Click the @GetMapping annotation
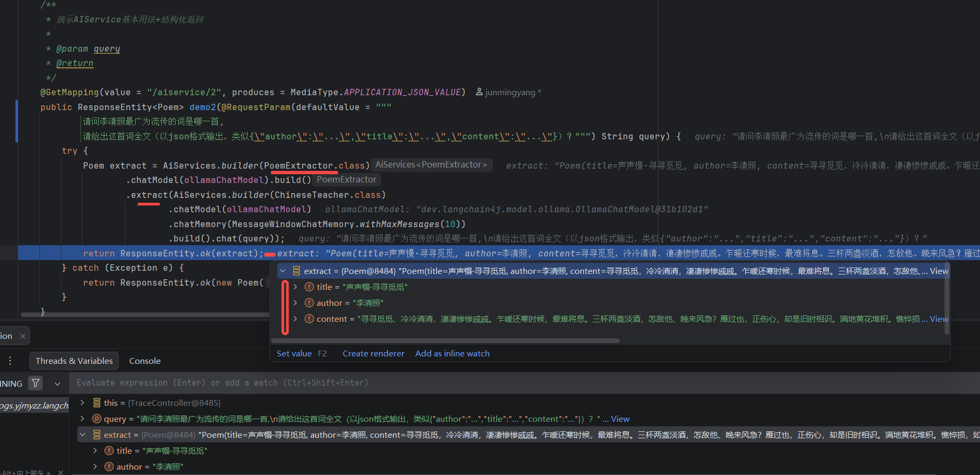Viewport: 980px width, 475px height. [x=70, y=92]
